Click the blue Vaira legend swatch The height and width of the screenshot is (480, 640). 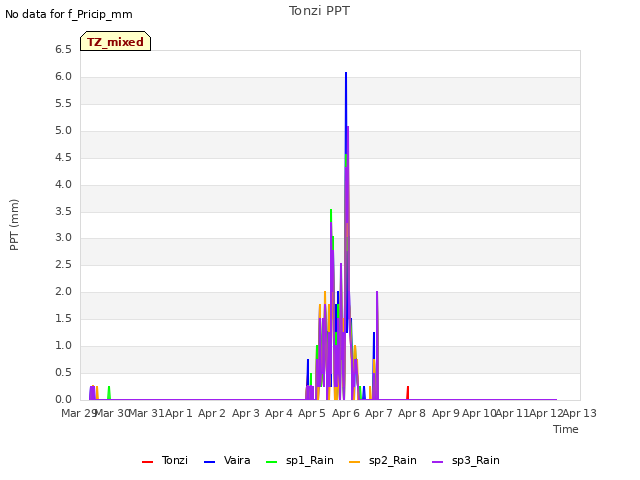209,462
